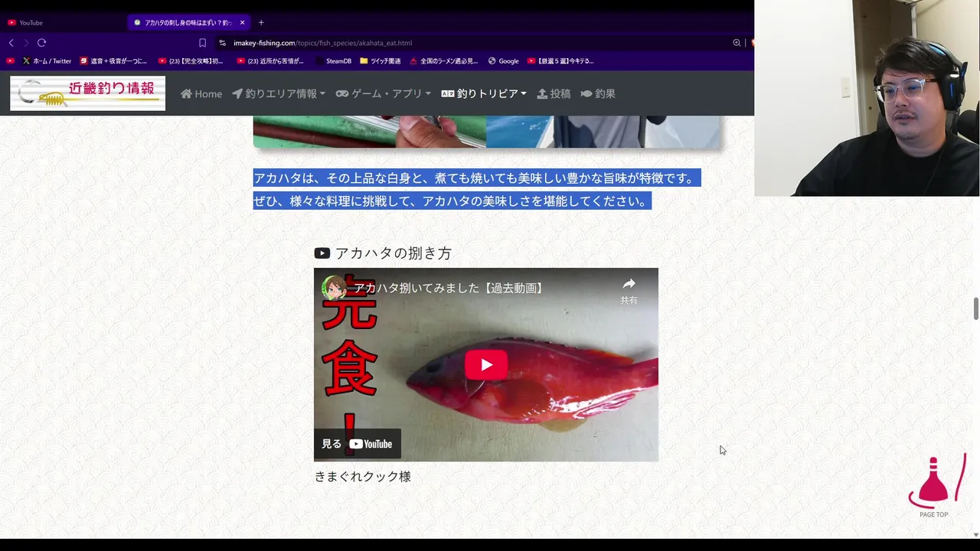
Task: Click 見る YouTube button on video
Action: pos(358,444)
